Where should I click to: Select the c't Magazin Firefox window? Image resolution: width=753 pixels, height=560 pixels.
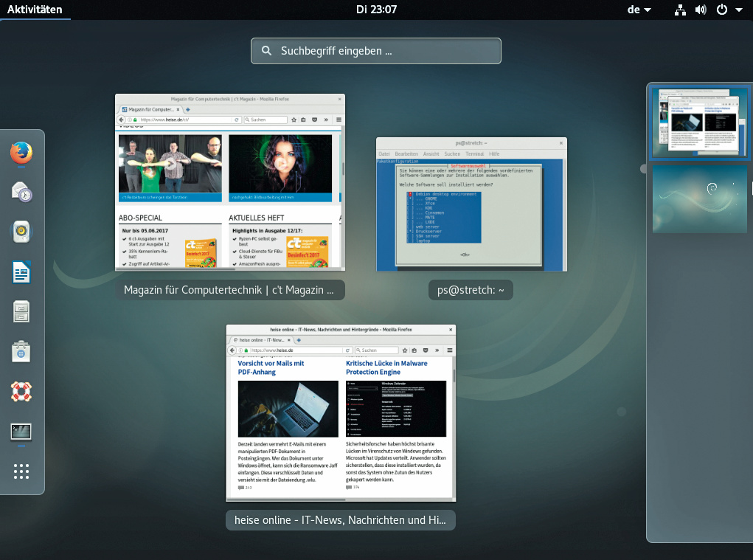tap(229, 182)
